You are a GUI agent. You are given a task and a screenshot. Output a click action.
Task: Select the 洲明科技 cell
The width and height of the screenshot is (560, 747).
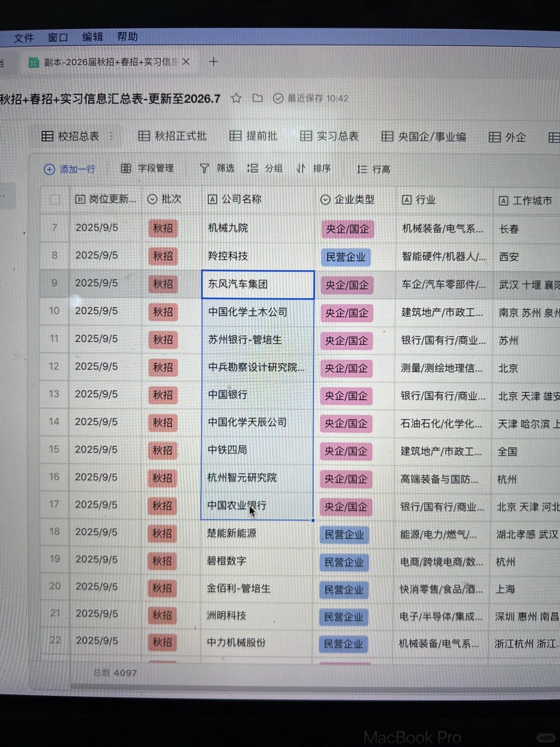point(257,615)
